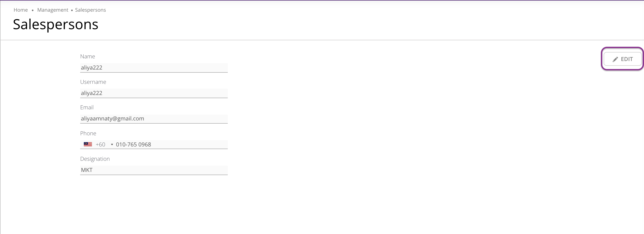
Task: Click the Salespersons breadcrumb item
Action: coord(90,10)
